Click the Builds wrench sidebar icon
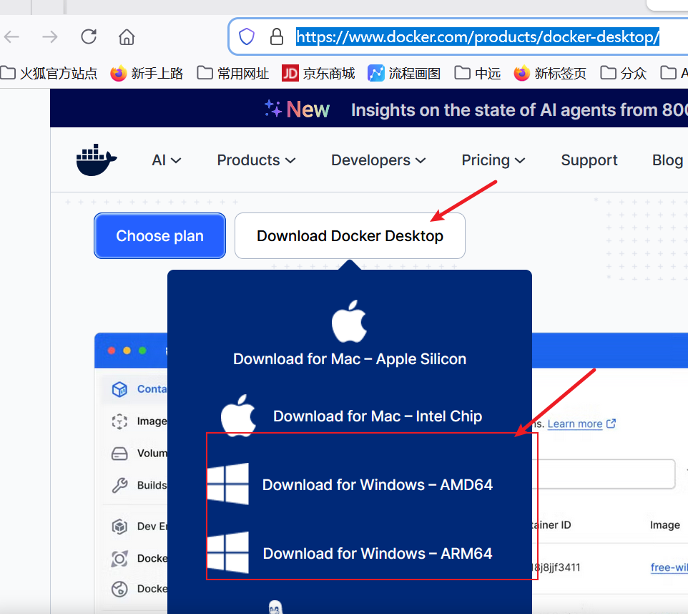This screenshot has height=616, width=688. (119, 485)
